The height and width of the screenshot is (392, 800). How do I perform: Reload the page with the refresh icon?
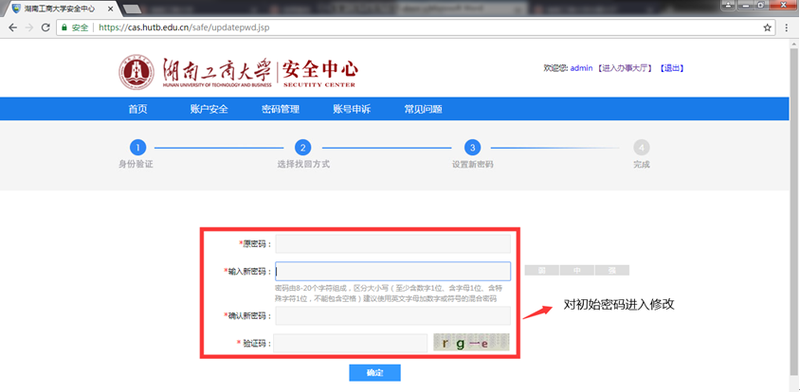(x=45, y=28)
